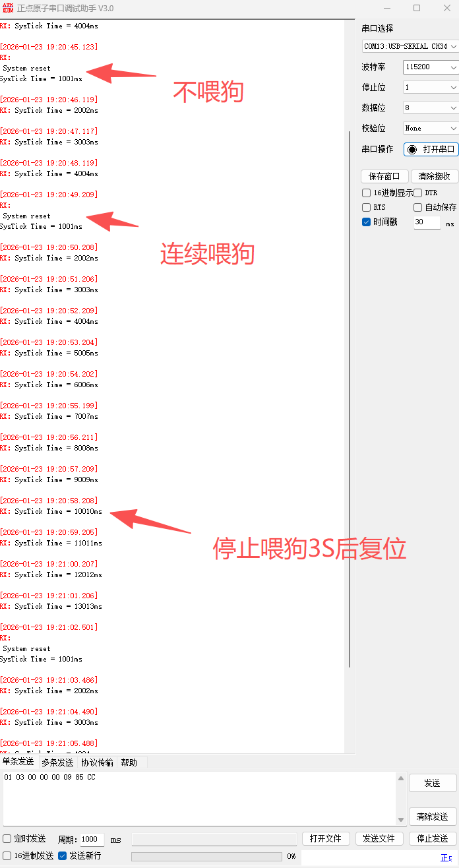459x868 pixels.
Task: Click the 周期 period input field
Action: tap(92, 840)
